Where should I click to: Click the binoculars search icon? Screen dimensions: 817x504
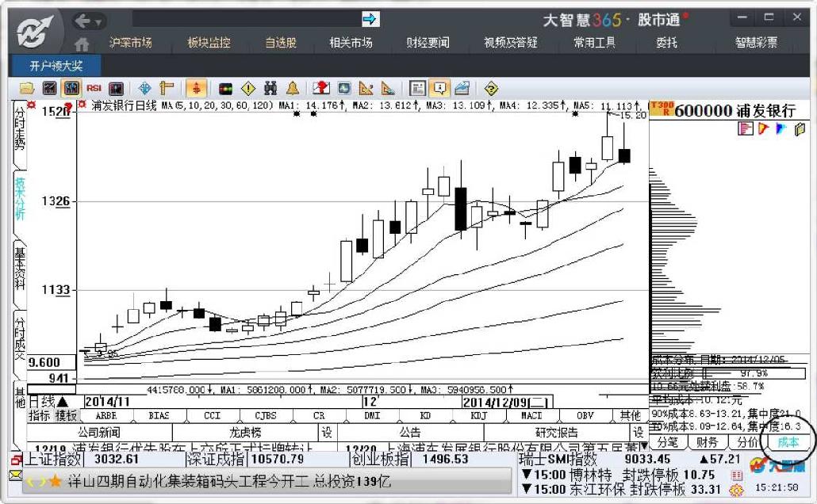click(x=270, y=89)
